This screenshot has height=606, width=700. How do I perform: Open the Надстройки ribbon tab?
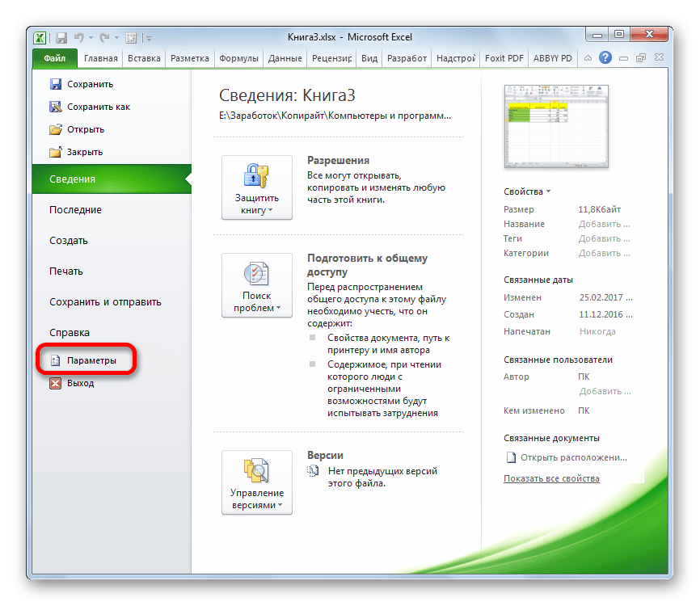click(456, 58)
